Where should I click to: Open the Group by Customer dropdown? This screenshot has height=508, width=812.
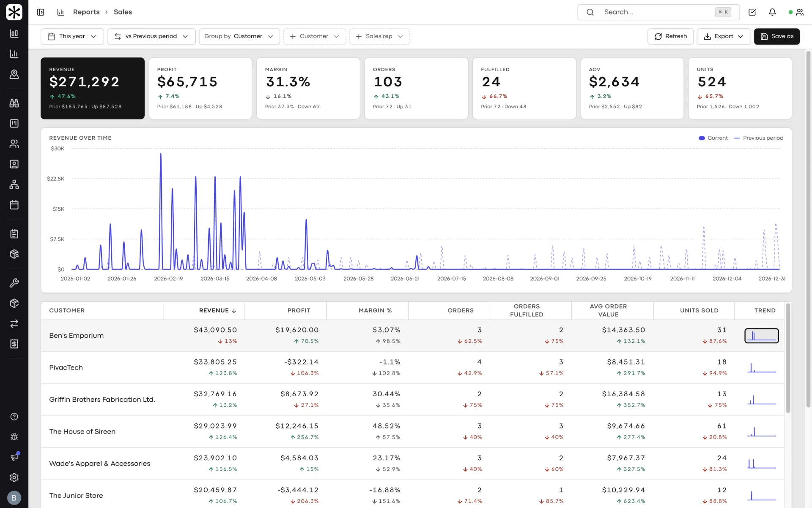click(x=239, y=36)
